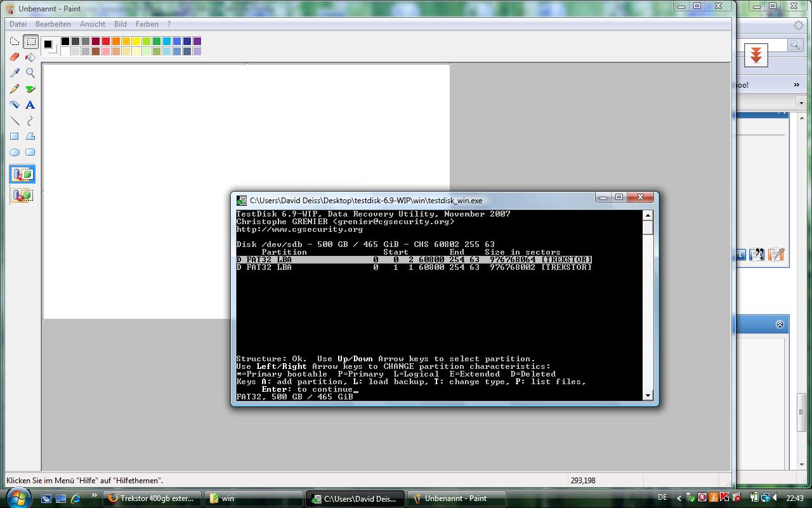Pick the black color swatch
812x508 pixels.
65,41
